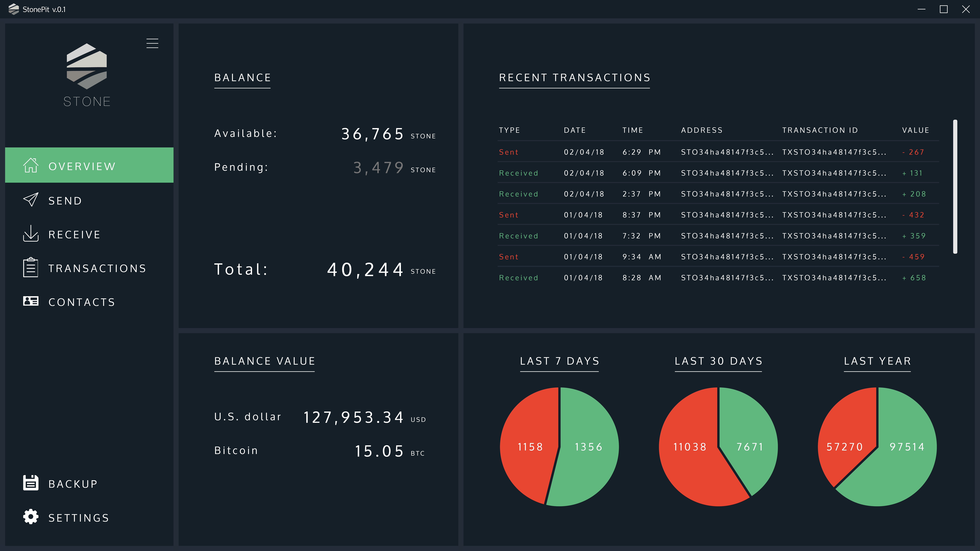This screenshot has height=551, width=980.
Task: Click the hamburger menu icon in sidebar
Action: [x=152, y=43]
